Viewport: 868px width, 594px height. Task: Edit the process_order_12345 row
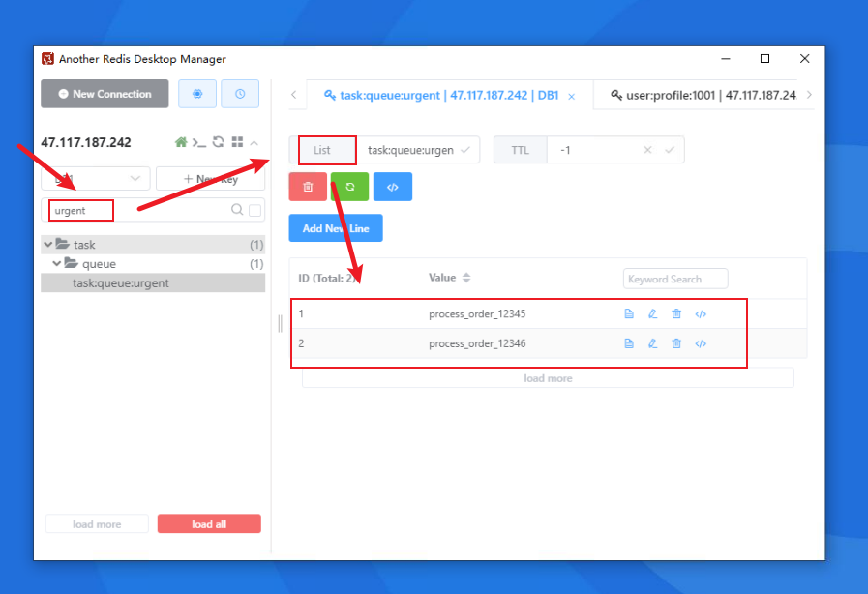pos(652,313)
